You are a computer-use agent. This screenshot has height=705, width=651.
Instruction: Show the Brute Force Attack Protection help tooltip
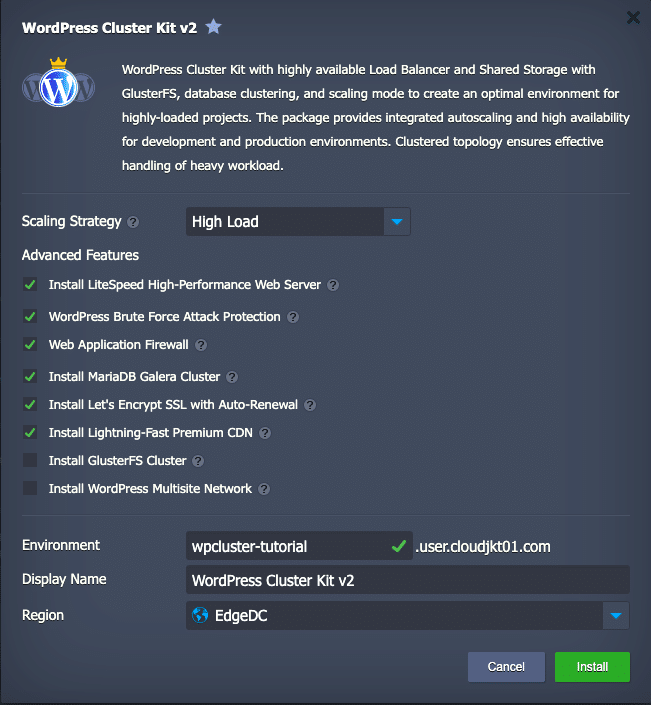point(293,317)
